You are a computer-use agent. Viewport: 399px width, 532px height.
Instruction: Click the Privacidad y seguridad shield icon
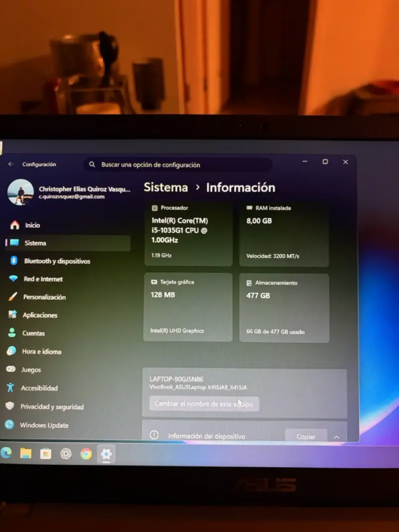coord(10,406)
